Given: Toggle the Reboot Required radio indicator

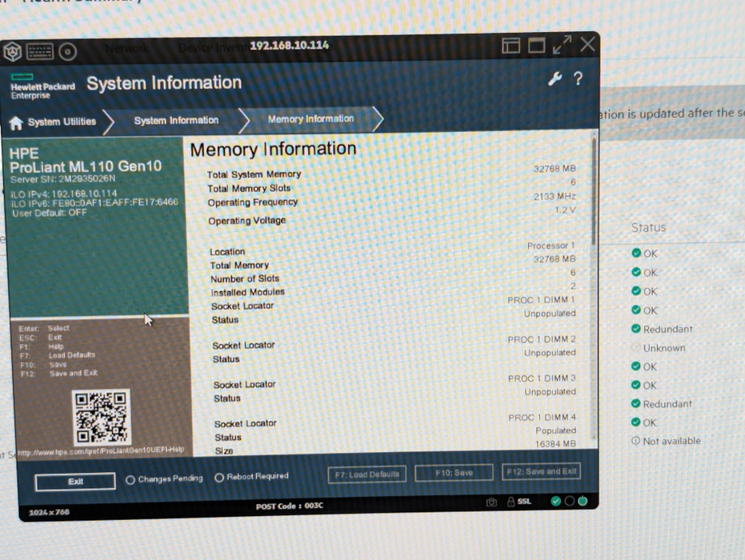Looking at the screenshot, I should click(x=219, y=478).
